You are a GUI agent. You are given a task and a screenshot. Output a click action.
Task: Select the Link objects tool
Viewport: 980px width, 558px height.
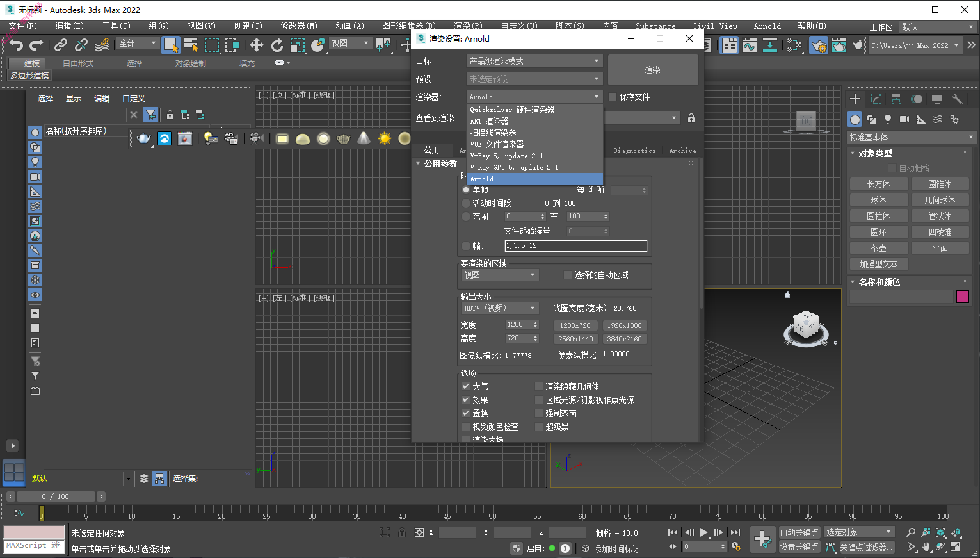point(61,45)
